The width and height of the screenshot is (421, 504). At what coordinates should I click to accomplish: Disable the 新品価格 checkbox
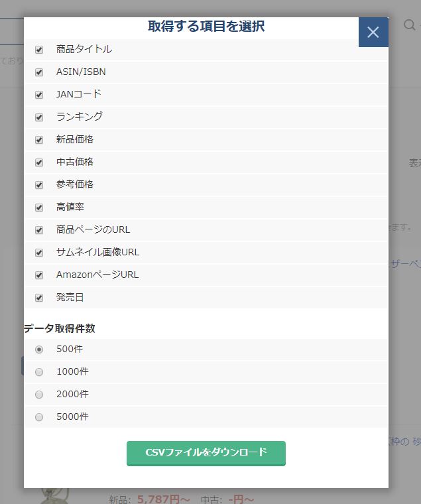pos(39,140)
